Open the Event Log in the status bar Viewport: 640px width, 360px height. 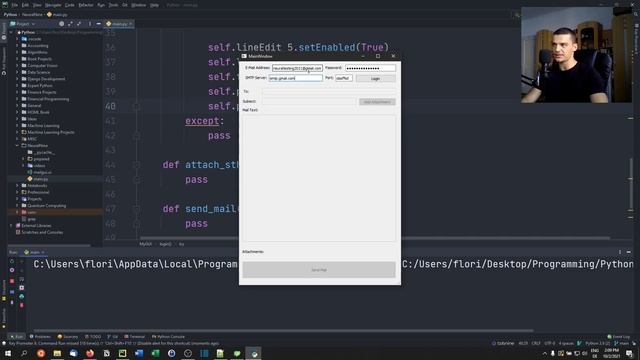pos(618,337)
